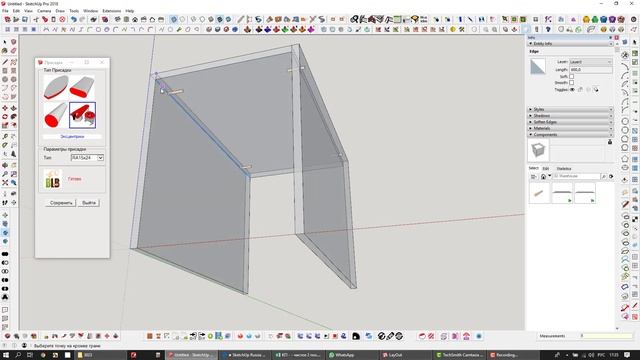Choose the Rotate tool
640x360 pixels.
5,117
